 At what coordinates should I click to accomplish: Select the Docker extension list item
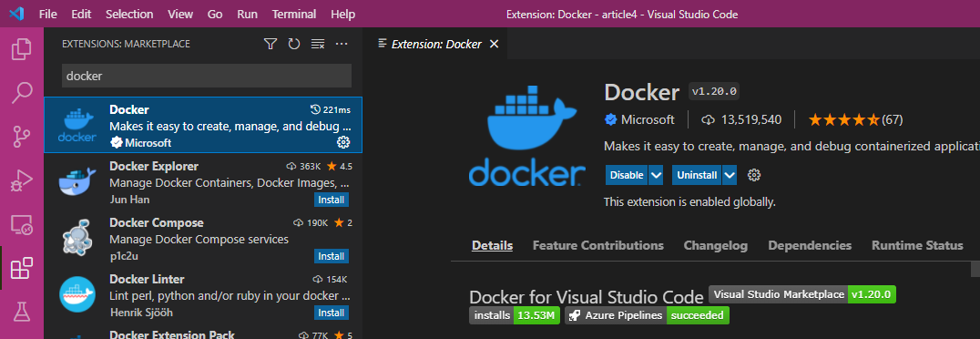[203, 125]
